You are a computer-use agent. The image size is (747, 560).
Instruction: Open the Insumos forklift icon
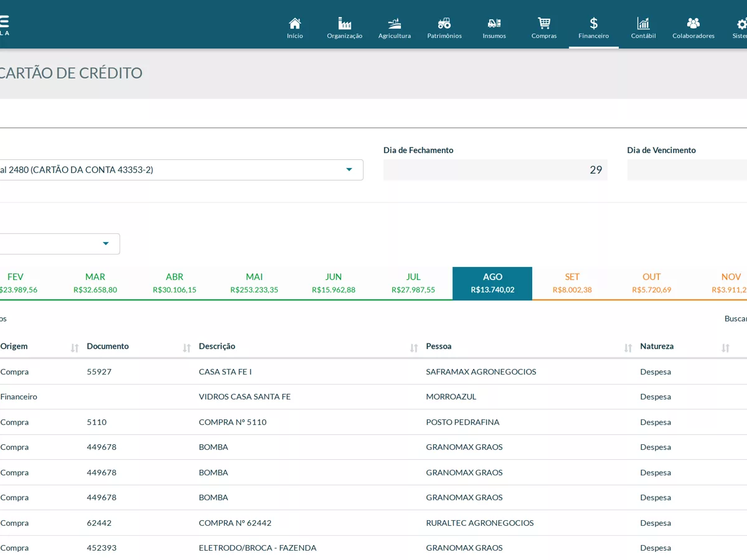pos(494,24)
